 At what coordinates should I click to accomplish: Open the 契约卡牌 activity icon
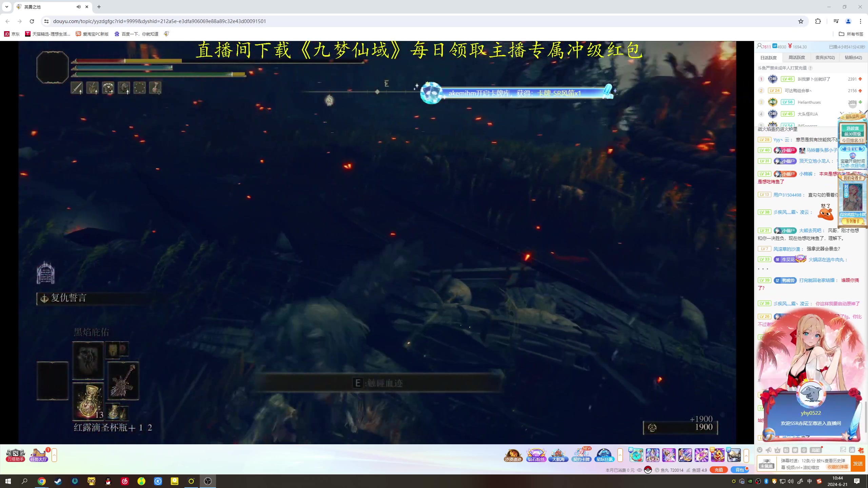point(581,455)
